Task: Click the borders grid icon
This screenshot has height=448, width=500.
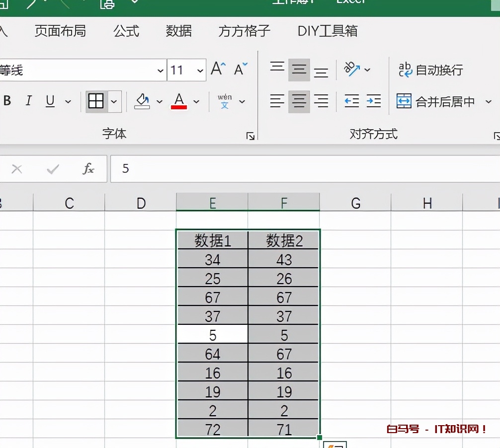Action: coord(96,101)
